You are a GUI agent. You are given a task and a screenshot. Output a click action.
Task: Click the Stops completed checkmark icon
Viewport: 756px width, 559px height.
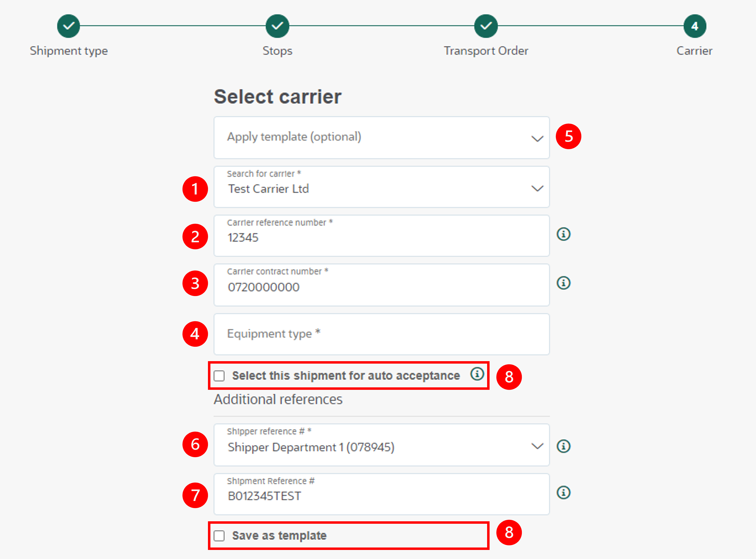coord(277,26)
